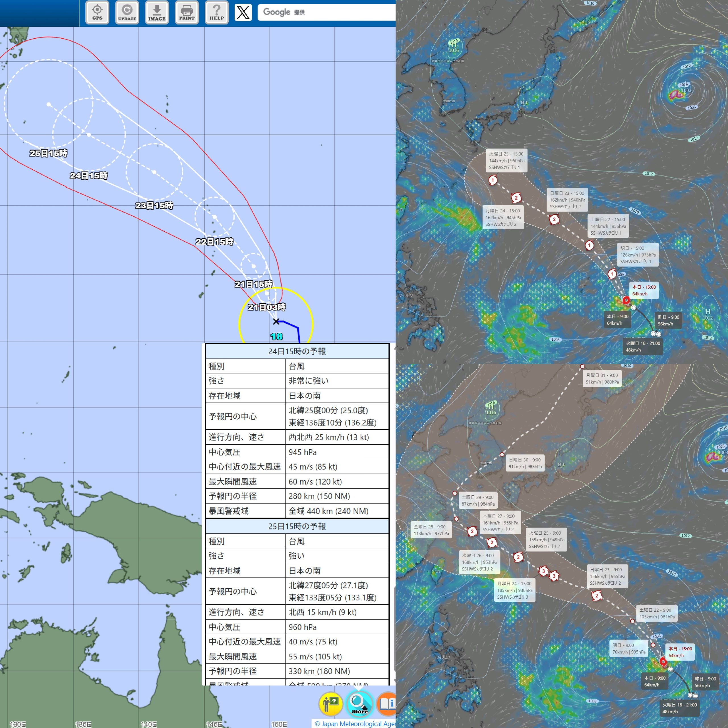Viewport: 728px width, 728px height.
Task: Click the red current-position marker, upper Windy map
Action: [626, 300]
